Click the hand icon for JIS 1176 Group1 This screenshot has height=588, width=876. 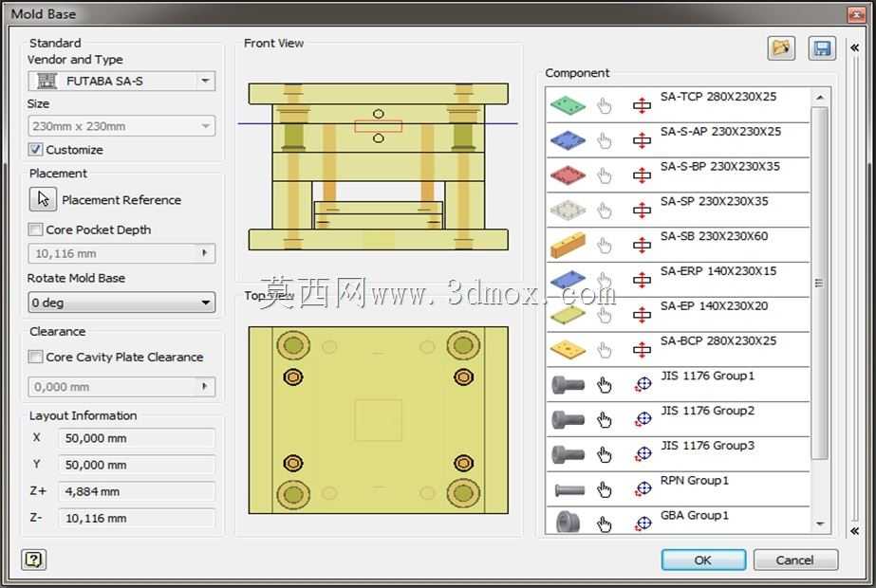604,385
